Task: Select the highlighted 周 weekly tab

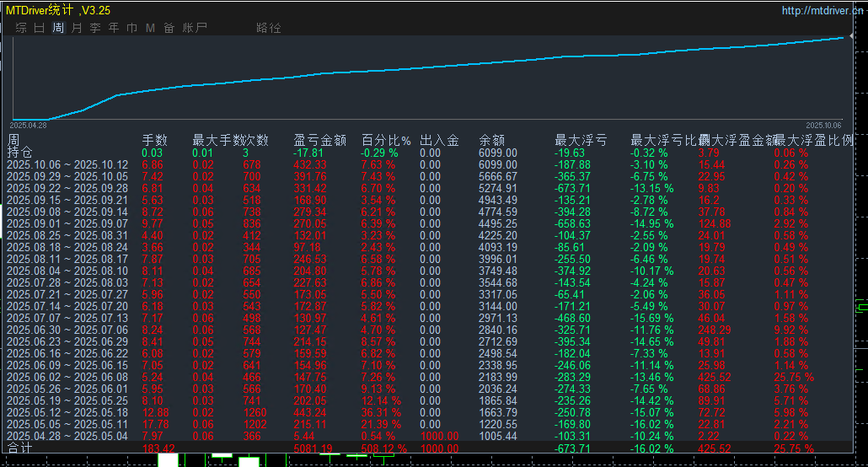Action: pyautogui.click(x=58, y=28)
